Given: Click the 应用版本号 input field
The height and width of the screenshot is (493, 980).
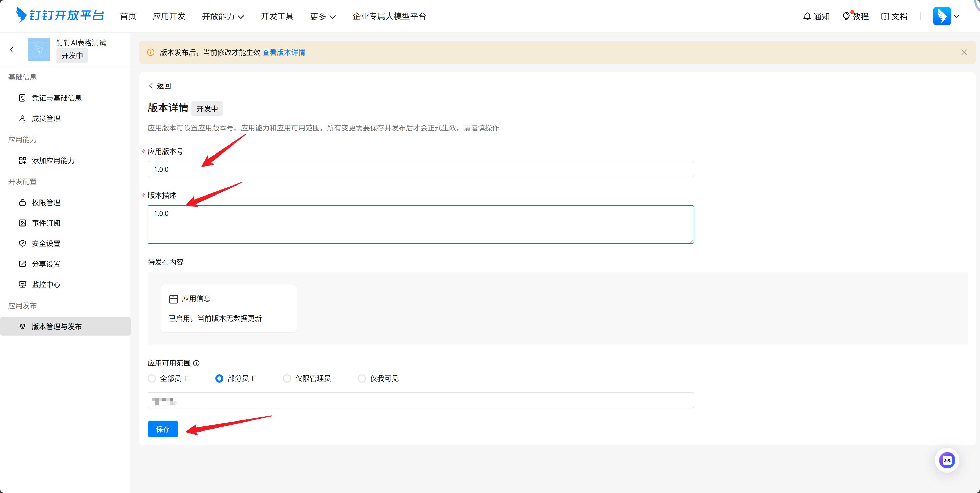Looking at the screenshot, I should pyautogui.click(x=420, y=169).
